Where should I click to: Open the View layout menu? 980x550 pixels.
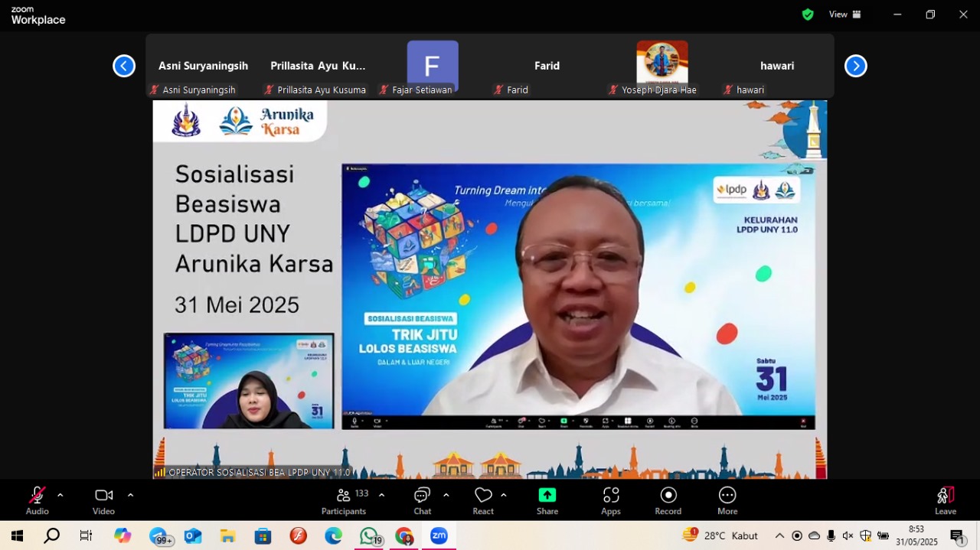845,15
